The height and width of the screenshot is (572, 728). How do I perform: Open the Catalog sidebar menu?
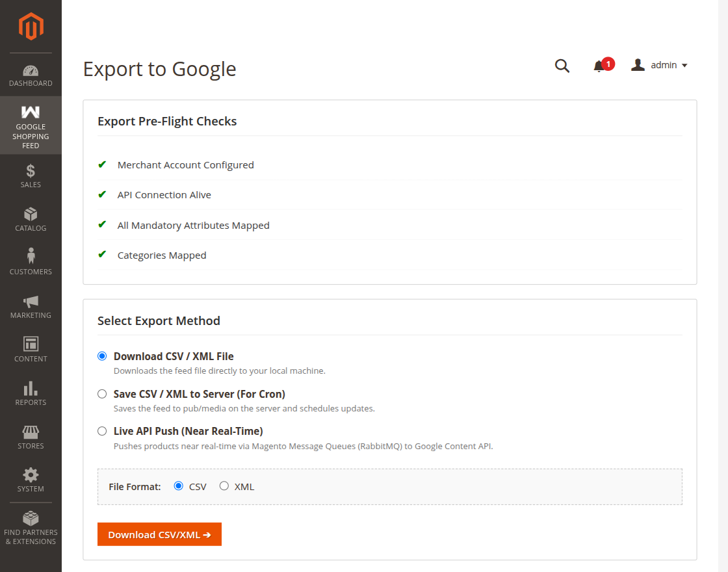[31, 220]
